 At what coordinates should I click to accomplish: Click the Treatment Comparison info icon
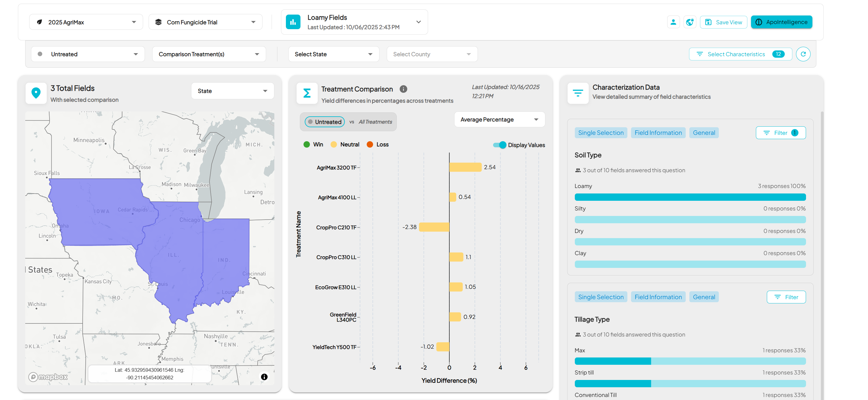403,89
